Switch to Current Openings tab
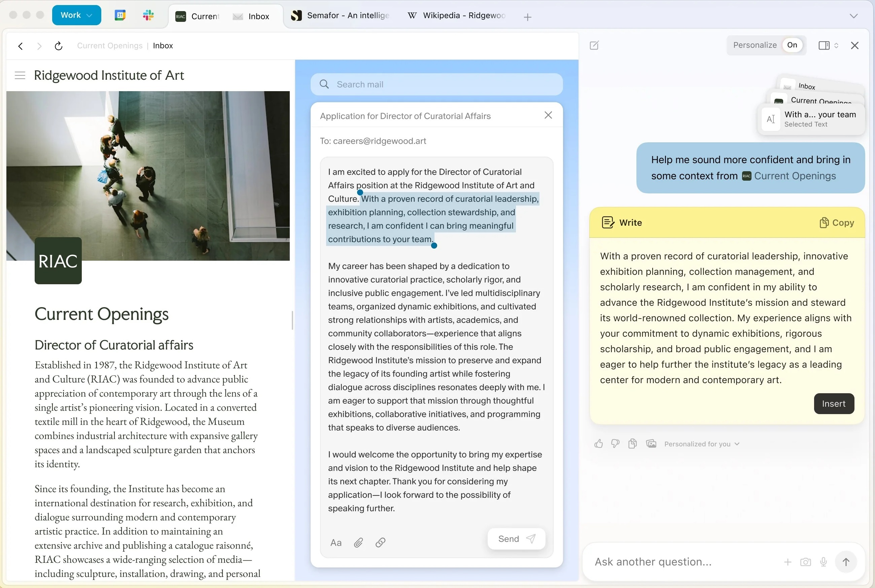875x588 pixels. (x=198, y=16)
